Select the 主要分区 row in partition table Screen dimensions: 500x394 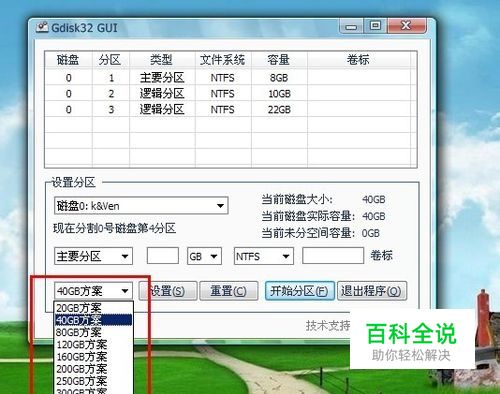(231, 78)
